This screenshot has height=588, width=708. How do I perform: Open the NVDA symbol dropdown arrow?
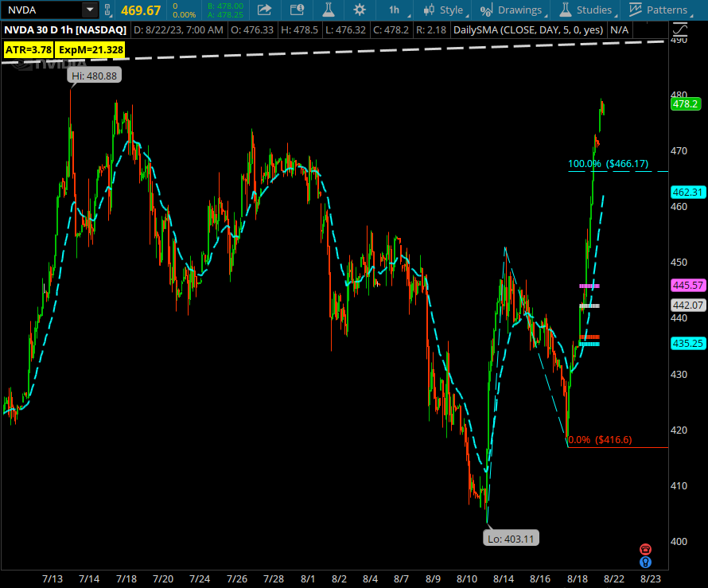(x=90, y=10)
